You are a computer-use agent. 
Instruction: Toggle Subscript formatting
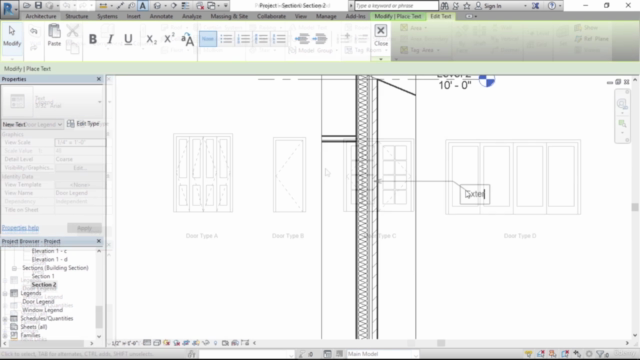pos(151,39)
